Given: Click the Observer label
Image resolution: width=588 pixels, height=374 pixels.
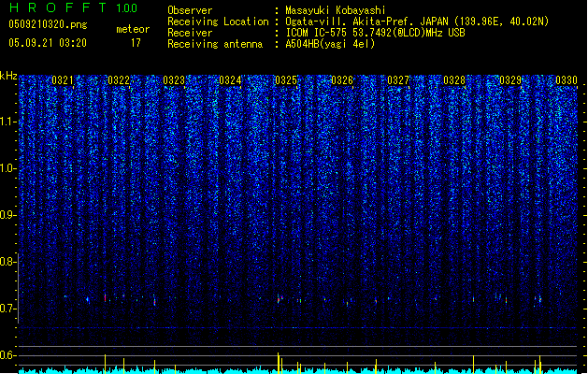Looking at the screenshot, I should point(190,10).
